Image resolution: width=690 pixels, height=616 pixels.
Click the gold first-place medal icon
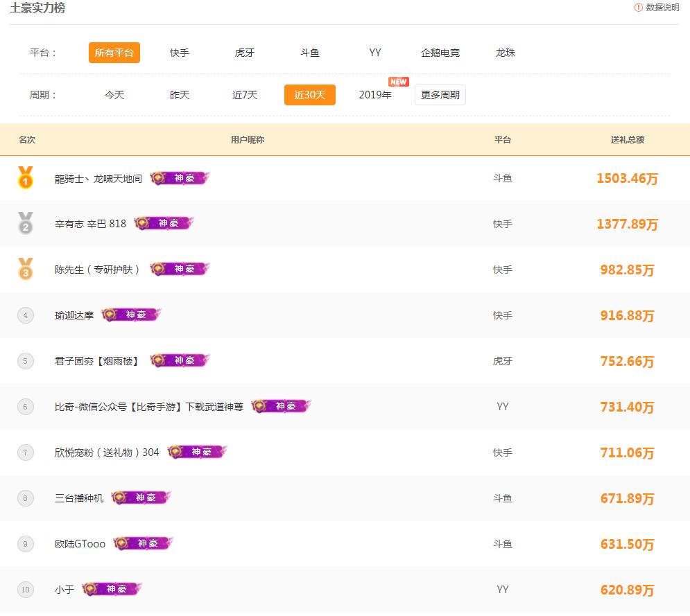point(25,177)
